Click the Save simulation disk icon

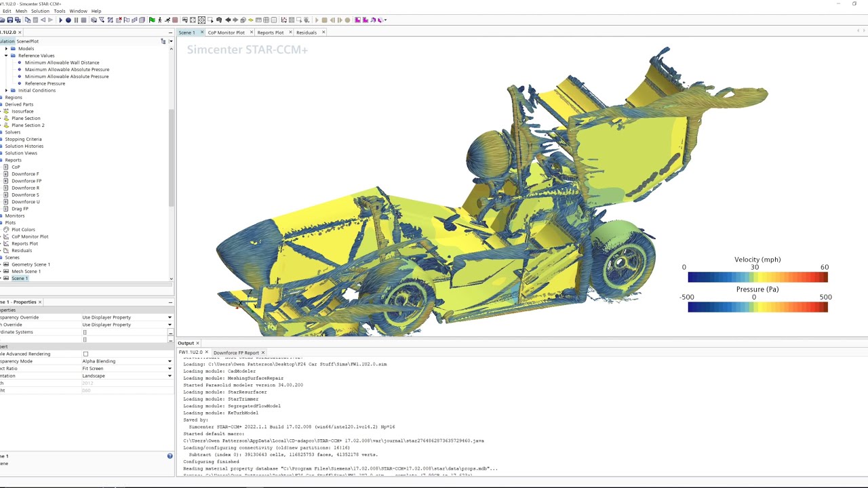point(10,20)
